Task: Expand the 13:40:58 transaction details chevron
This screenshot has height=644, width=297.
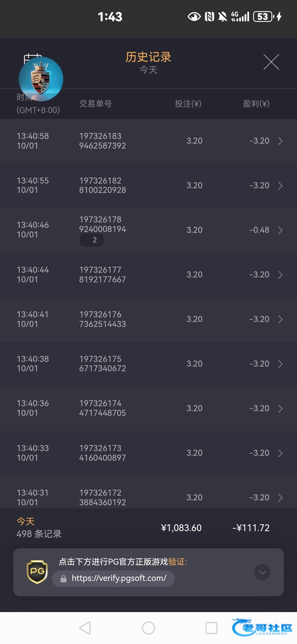Action: click(280, 141)
